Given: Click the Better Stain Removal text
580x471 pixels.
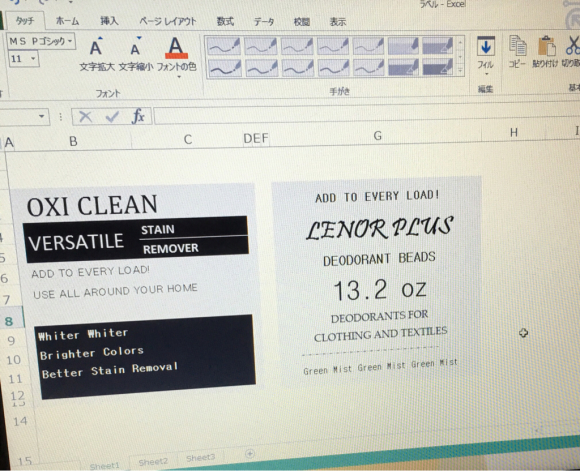Looking at the screenshot, I should point(110,370).
